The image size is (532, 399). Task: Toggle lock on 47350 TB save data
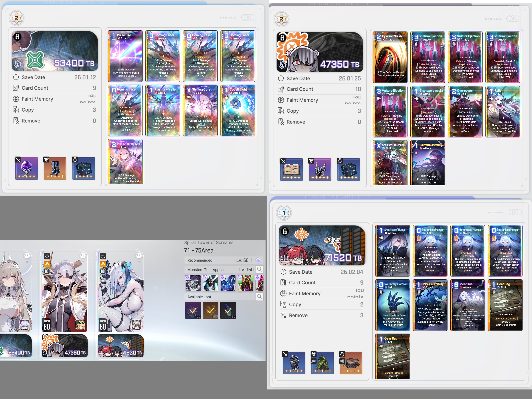coord(282,38)
